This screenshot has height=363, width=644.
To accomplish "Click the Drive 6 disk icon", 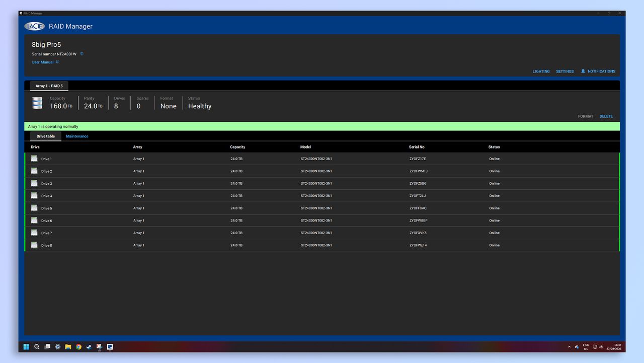I will click(34, 221).
